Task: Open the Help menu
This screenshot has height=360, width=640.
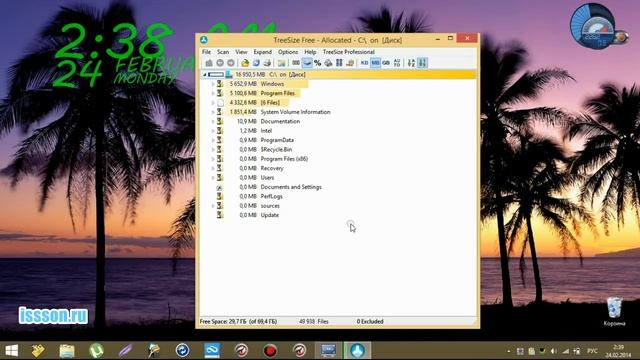Action: click(310, 52)
